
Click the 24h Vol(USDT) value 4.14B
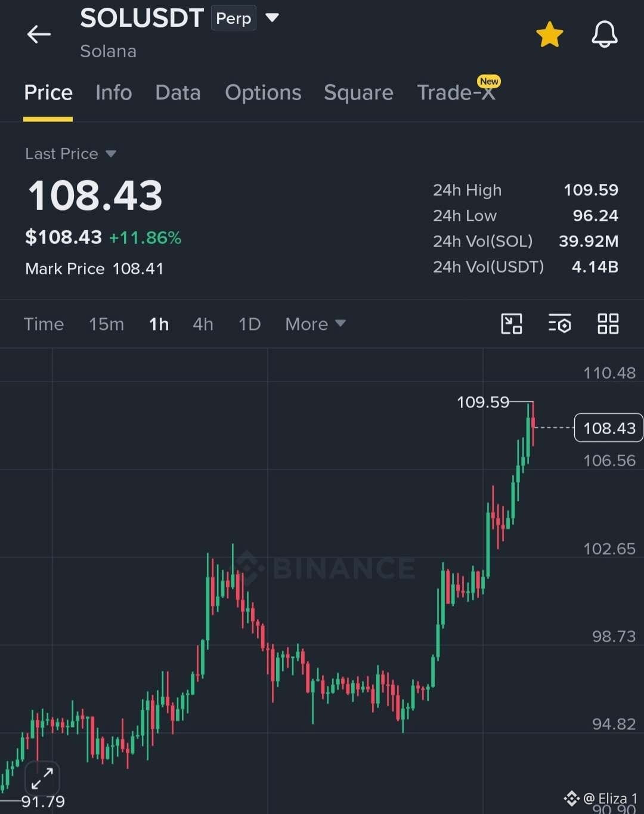(595, 267)
